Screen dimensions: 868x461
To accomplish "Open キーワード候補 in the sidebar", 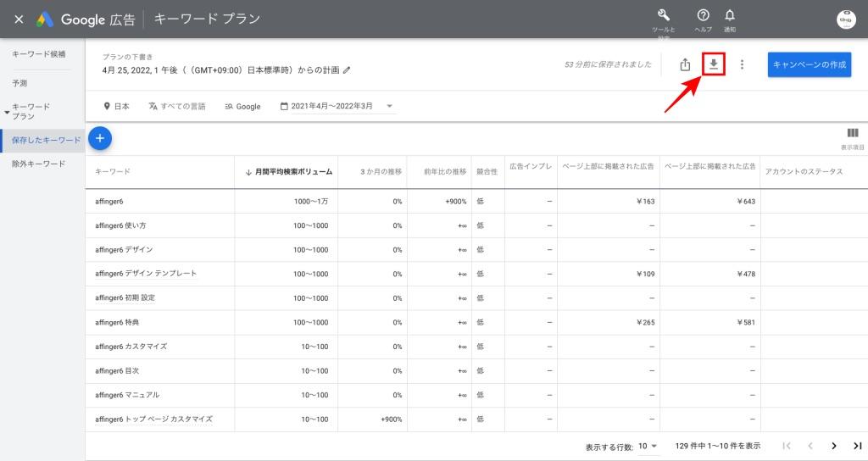I will click(39, 53).
